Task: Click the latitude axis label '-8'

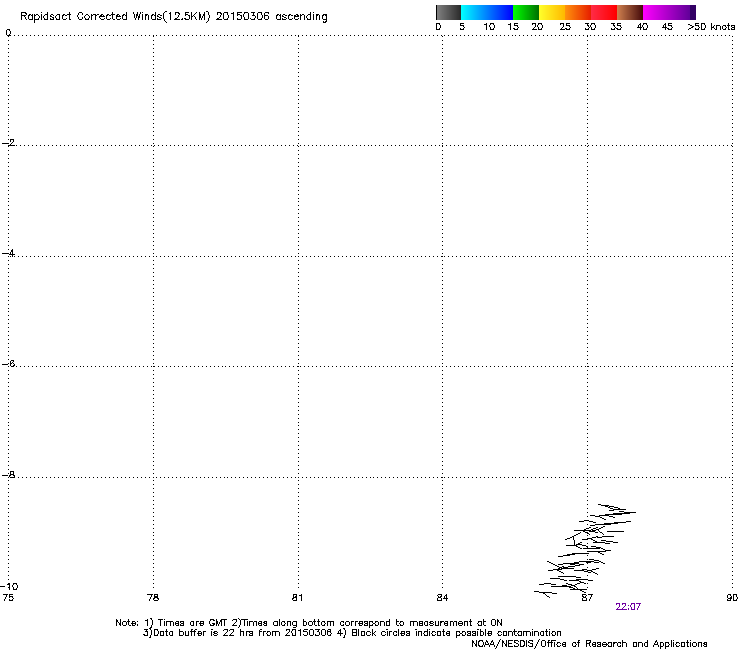Action: coord(8,475)
